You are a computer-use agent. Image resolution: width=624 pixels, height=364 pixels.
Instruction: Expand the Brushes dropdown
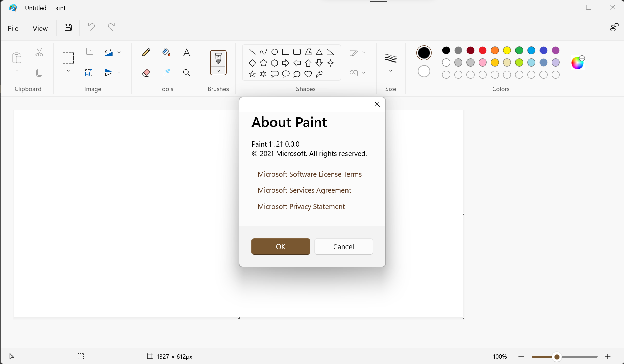[218, 71]
